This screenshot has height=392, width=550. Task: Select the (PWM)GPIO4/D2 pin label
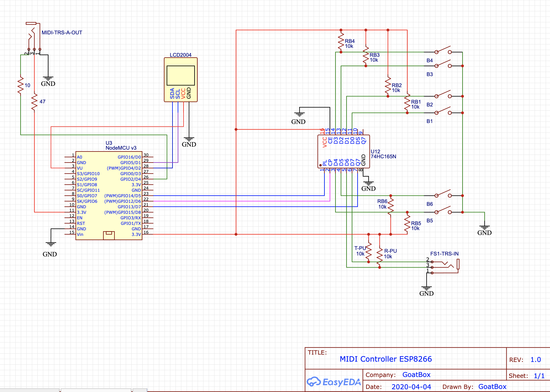tap(124, 168)
